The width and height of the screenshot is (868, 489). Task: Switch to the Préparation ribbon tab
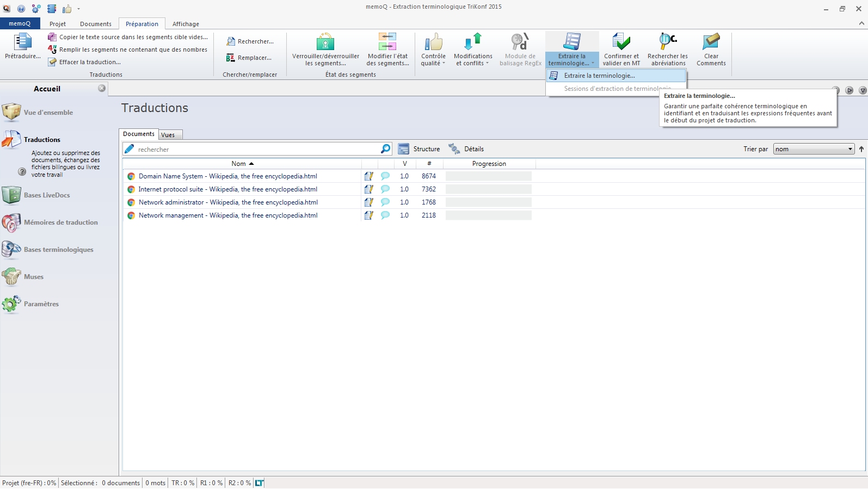pos(142,24)
